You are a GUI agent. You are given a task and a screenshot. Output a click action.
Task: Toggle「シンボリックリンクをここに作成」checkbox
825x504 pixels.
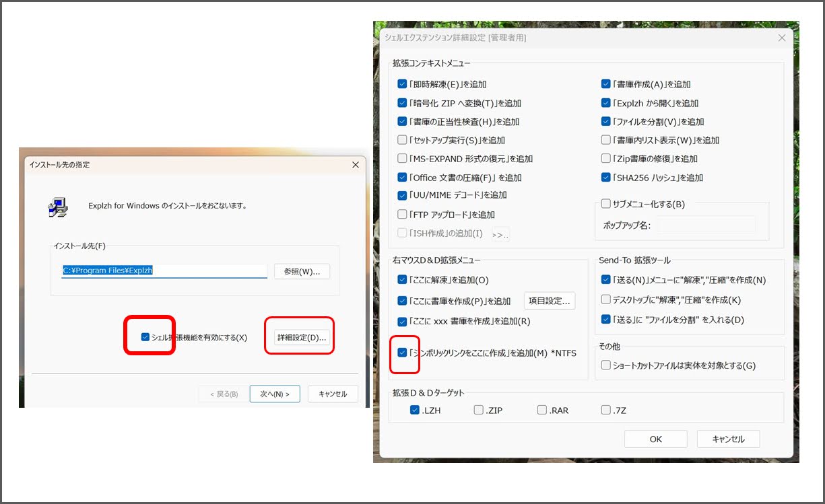403,353
